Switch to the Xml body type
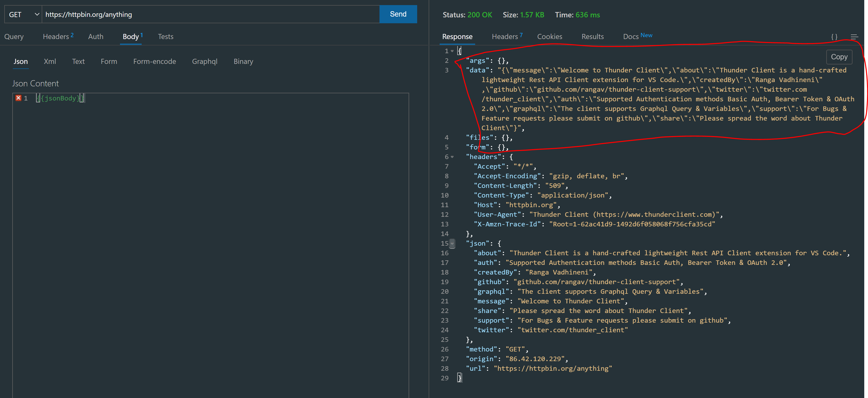 50,61
